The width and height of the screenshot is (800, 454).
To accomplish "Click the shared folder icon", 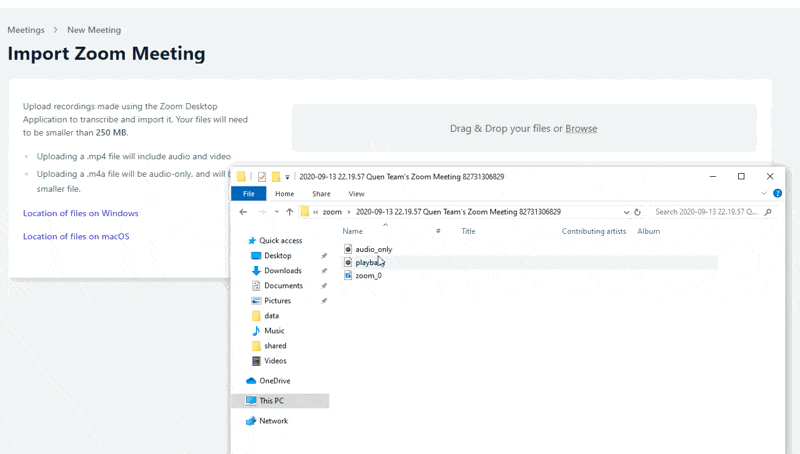I will (256, 346).
